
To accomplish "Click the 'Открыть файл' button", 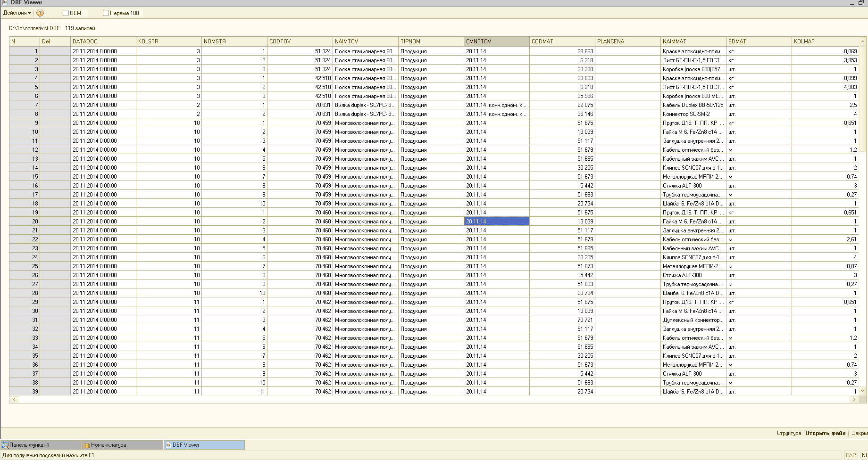I will (x=825, y=433).
